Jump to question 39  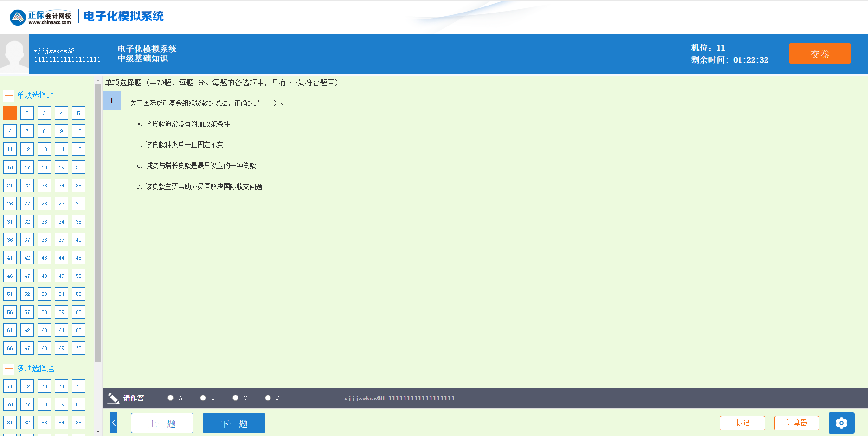click(x=61, y=240)
